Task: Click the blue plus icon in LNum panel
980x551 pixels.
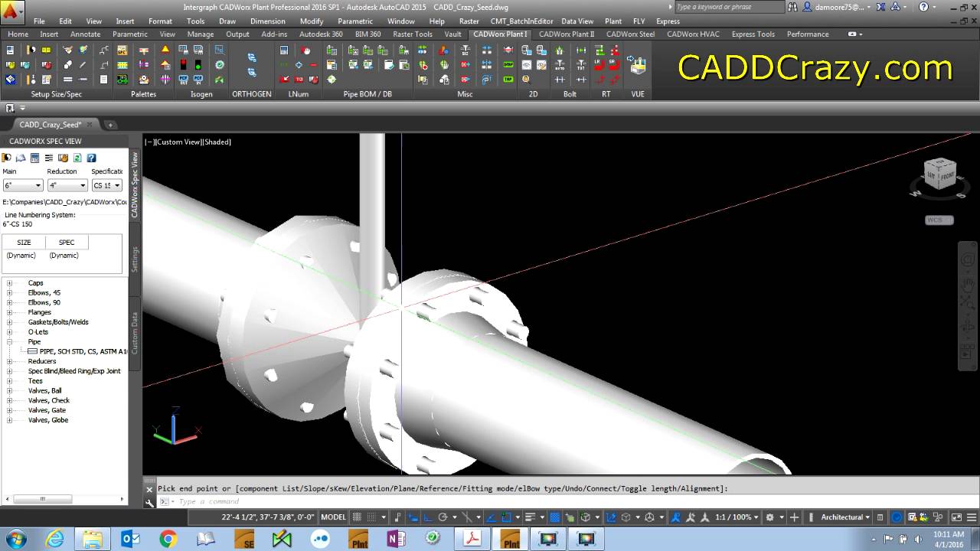Action: [x=299, y=65]
